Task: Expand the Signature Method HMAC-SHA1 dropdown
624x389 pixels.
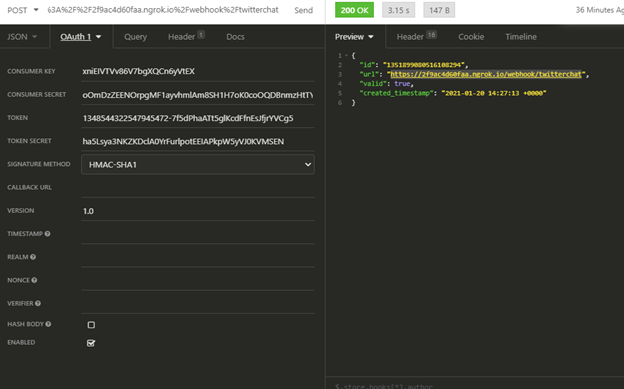Action: 198,164
